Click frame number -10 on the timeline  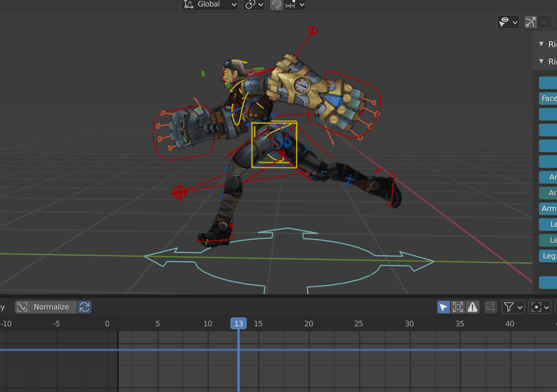point(6,324)
